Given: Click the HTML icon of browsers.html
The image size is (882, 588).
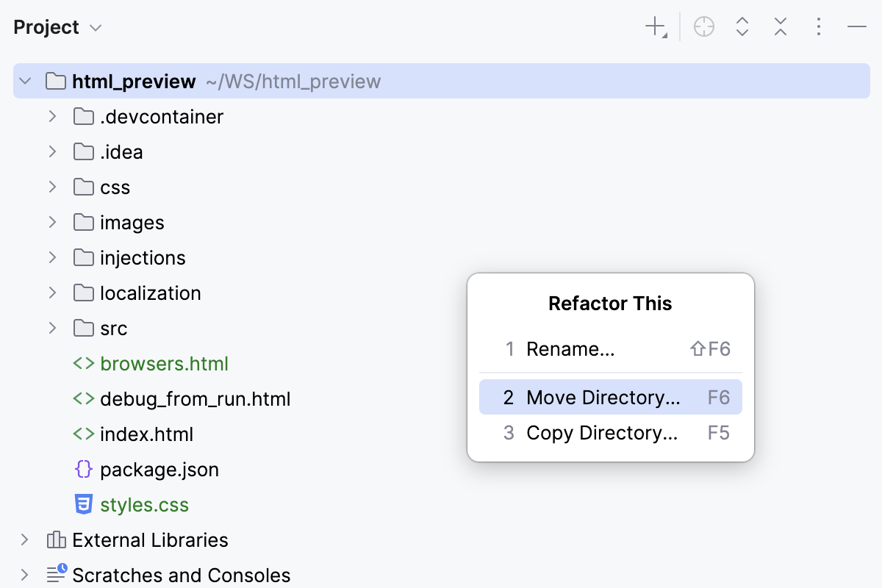Looking at the screenshot, I should click(84, 363).
